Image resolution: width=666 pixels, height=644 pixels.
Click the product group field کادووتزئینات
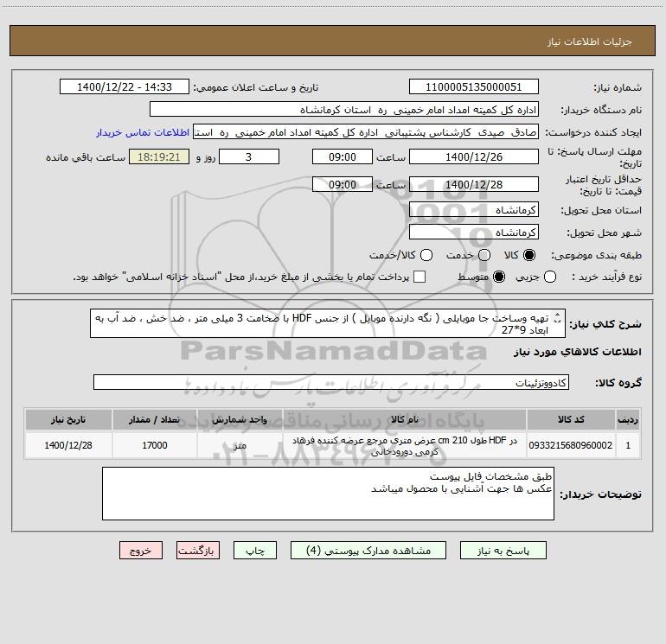[x=331, y=382]
